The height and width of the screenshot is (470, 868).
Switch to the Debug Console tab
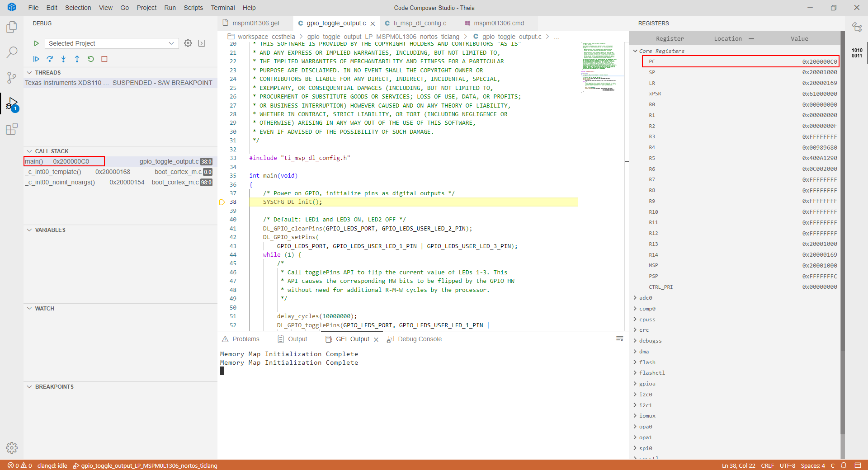(x=419, y=339)
